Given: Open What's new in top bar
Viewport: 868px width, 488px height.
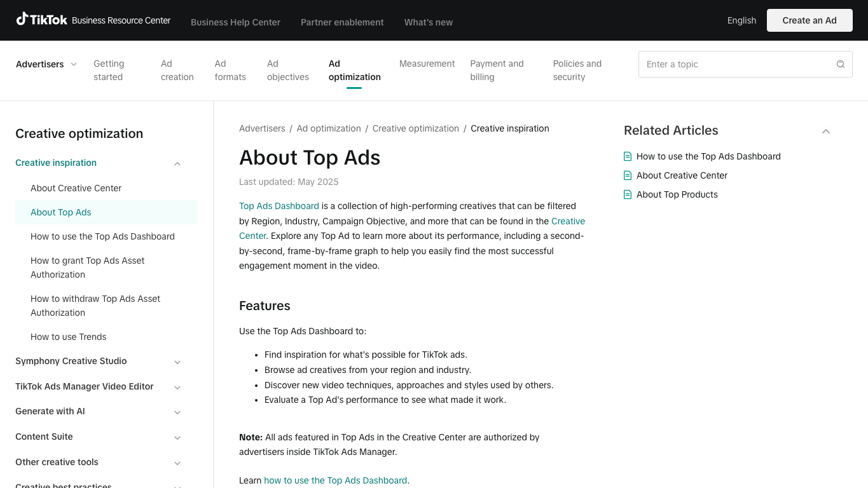Looking at the screenshot, I should pos(429,22).
